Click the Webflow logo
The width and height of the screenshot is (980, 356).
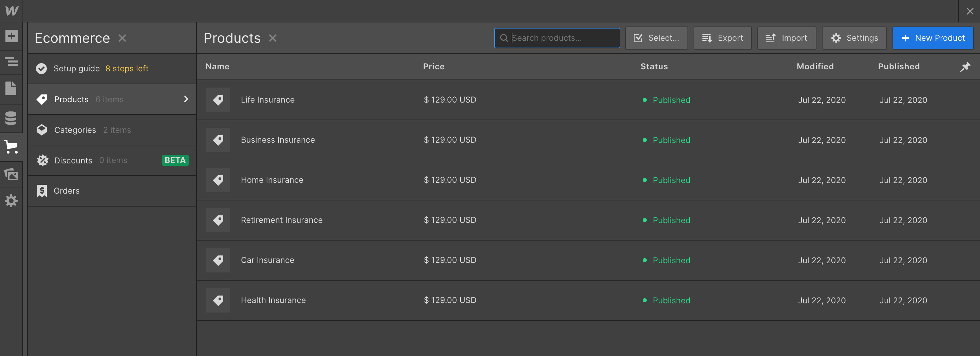11,10
